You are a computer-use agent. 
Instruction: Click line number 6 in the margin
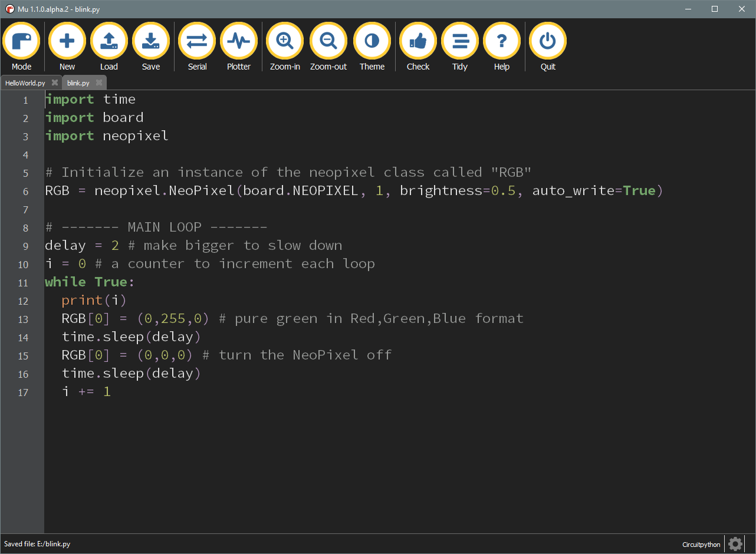click(x=25, y=192)
